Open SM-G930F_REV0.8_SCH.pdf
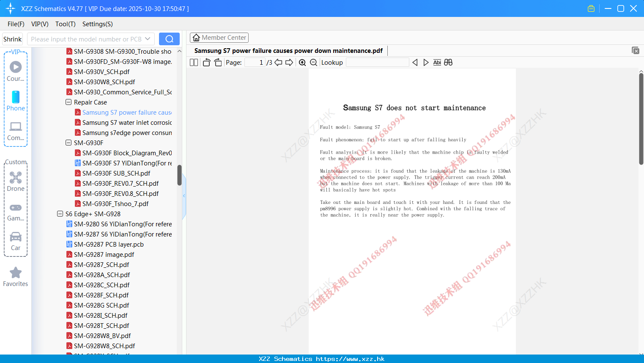 tap(117, 193)
